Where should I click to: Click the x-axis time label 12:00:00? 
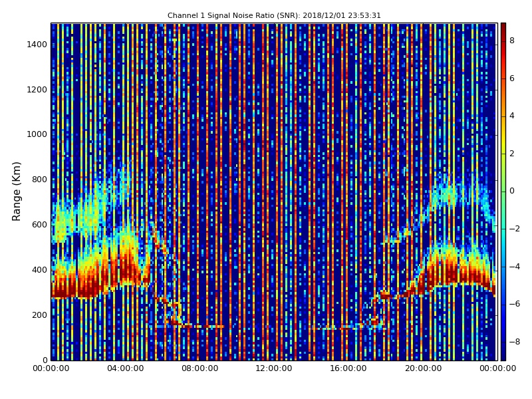point(274,368)
